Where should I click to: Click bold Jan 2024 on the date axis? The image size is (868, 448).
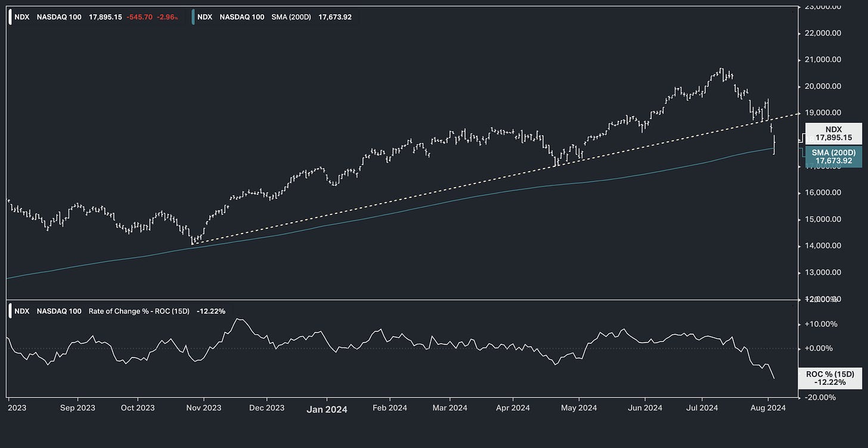point(327,409)
